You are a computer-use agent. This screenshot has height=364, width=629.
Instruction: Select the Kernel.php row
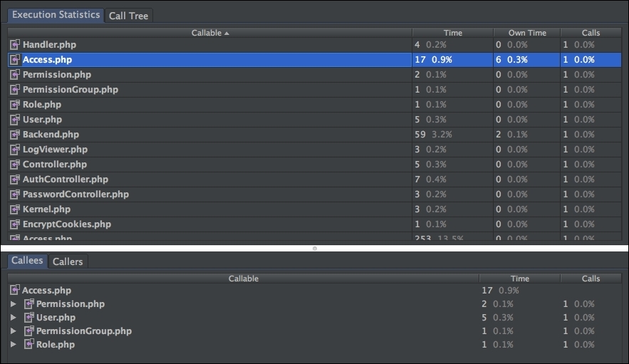[x=315, y=209]
